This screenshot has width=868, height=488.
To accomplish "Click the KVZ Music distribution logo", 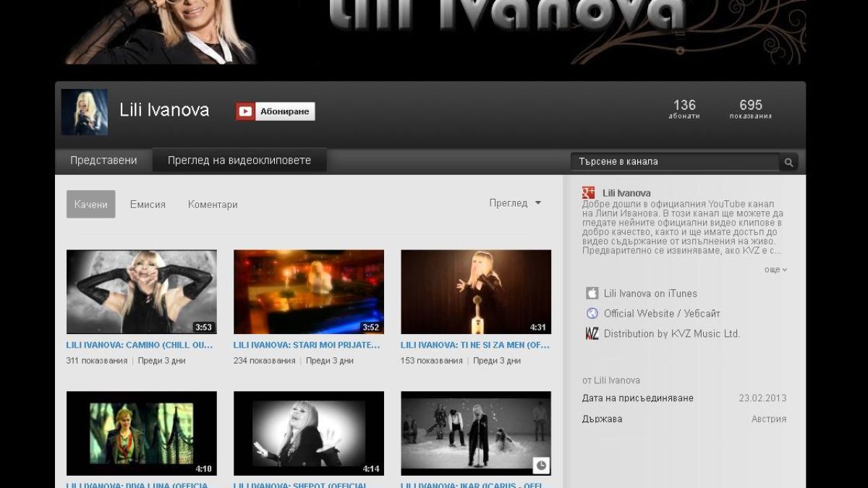I will 592,333.
